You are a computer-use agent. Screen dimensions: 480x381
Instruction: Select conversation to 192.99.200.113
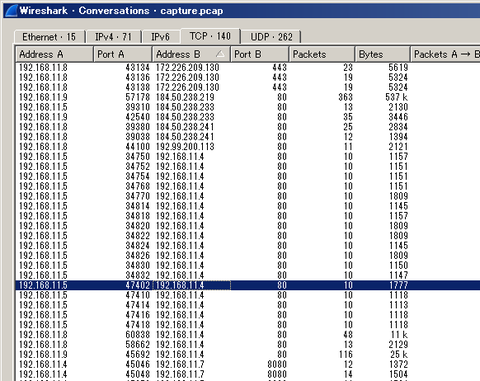[x=248, y=147]
